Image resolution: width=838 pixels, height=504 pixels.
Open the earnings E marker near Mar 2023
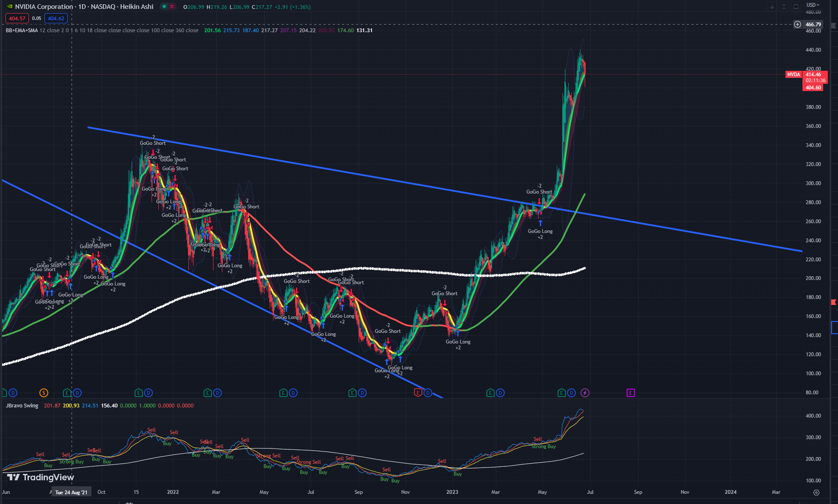click(x=490, y=393)
